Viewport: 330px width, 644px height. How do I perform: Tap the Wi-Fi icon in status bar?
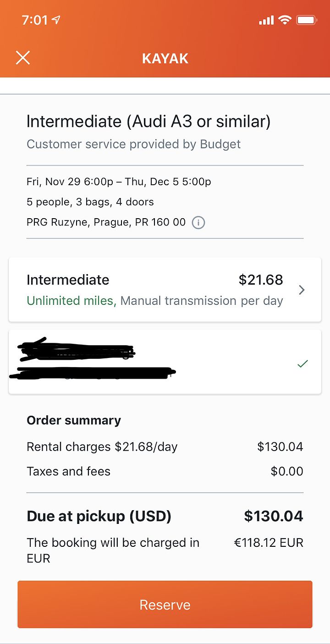285,20
